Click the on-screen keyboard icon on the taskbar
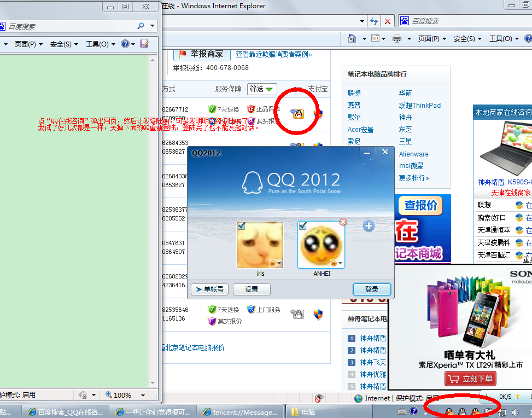The image size is (532, 418). pyautogui.click(x=402, y=411)
